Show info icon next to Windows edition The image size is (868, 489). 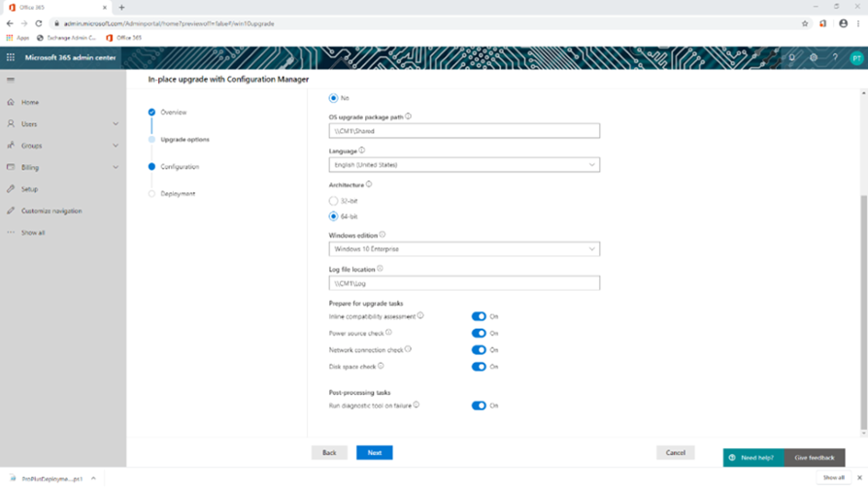382,235
